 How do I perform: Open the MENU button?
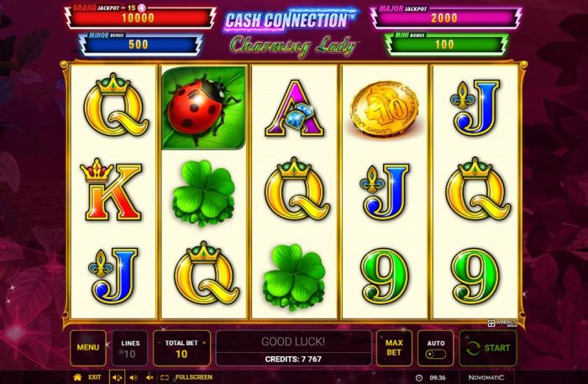pos(87,348)
